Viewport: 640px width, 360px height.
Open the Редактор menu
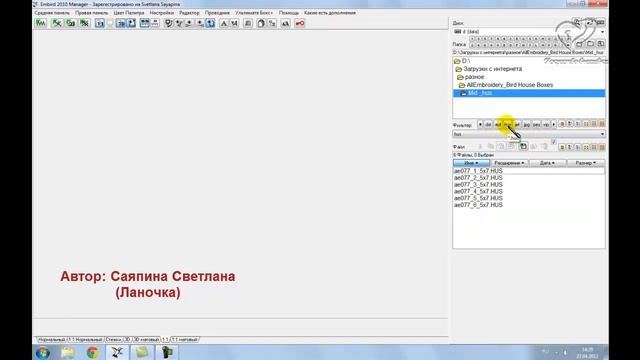189,13
